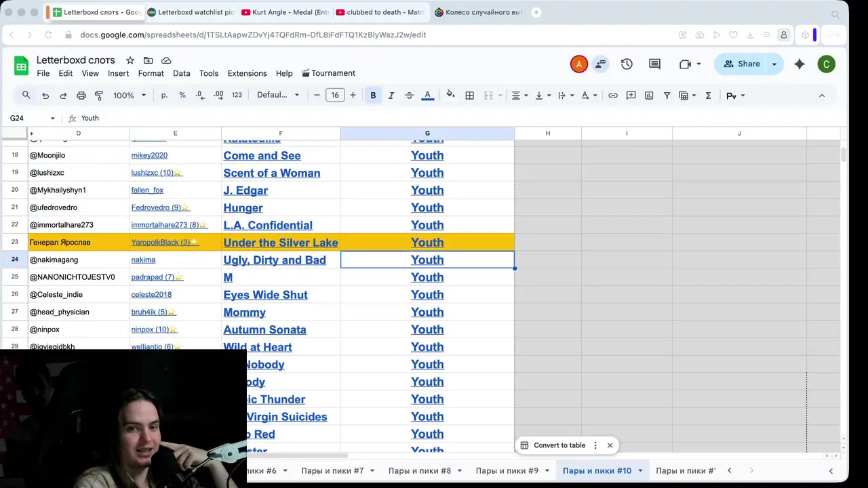Toggle strikethrough formatting
The image size is (868, 488).
[409, 96]
